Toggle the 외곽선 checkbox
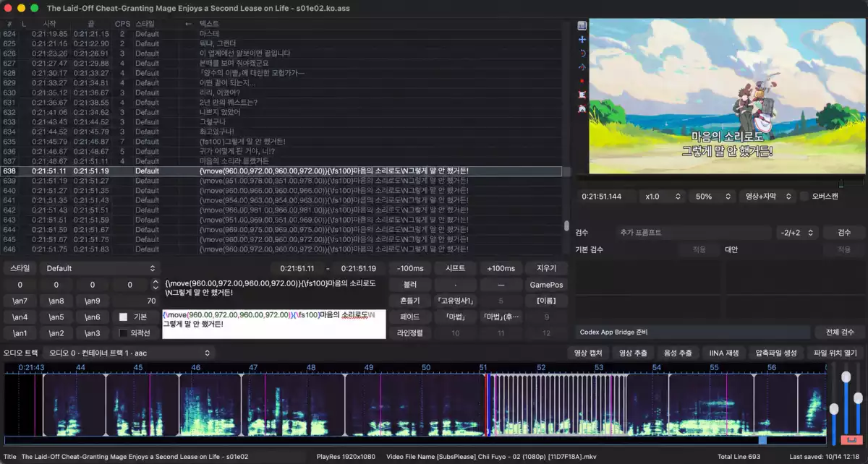Image resolution: width=868 pixels, height=464 pixels. tap(123, 333)
